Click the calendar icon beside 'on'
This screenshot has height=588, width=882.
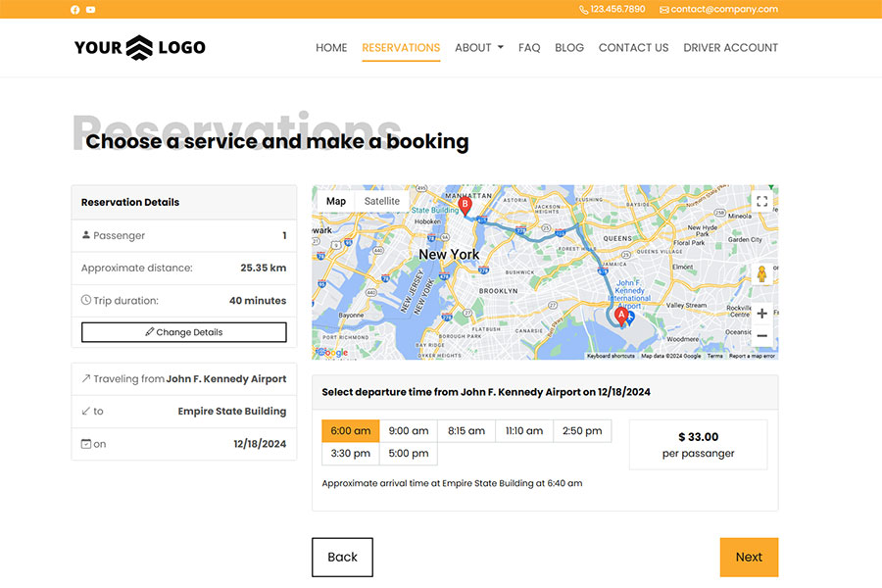point(86,443)
